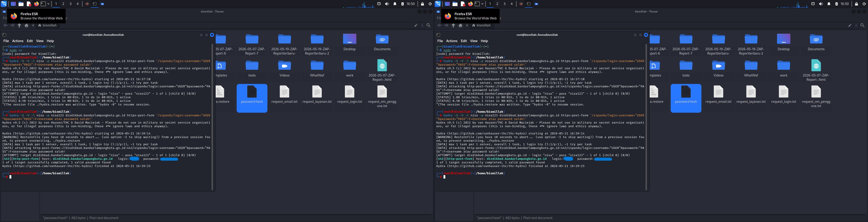The image size is (868, 222).
Task: Go to home folder in left monitor Thunar
Action: click(26, 25)
